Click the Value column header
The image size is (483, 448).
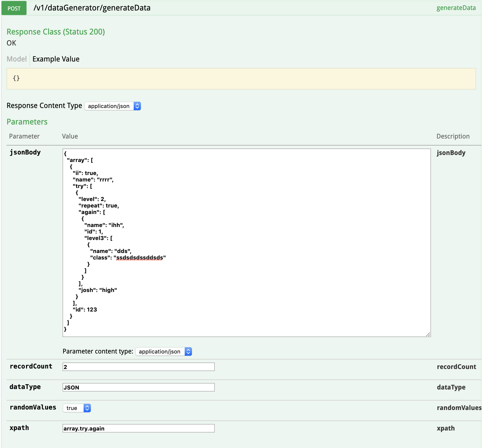(x=70, y=136)
